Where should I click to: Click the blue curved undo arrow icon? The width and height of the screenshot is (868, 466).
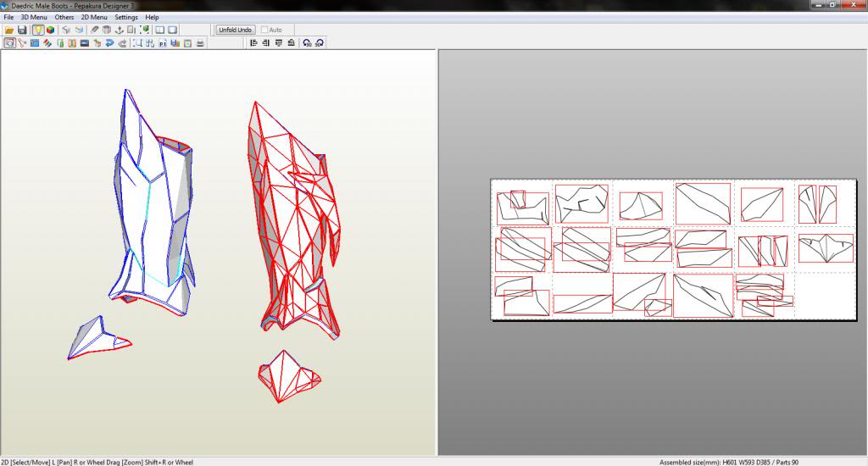(109, 43)
